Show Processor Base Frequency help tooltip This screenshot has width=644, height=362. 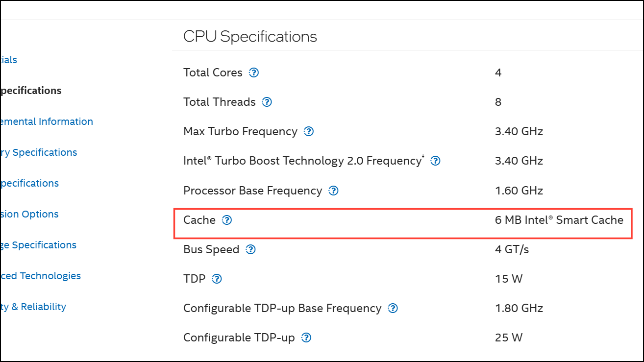pyautogui.click(x=334, y=191)
